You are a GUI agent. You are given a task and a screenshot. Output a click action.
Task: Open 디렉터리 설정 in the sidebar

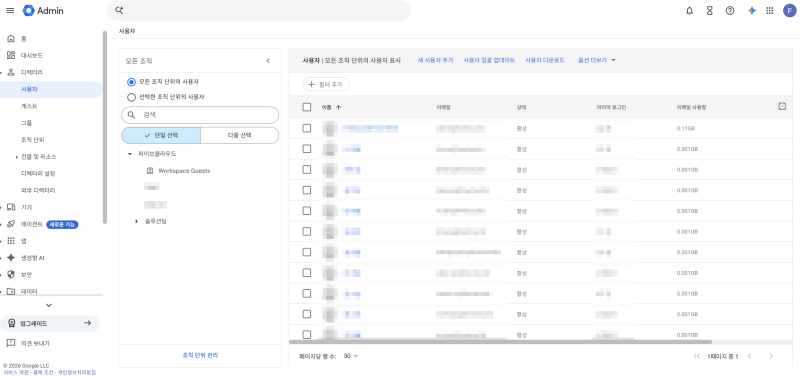click(x=38, y=173)
